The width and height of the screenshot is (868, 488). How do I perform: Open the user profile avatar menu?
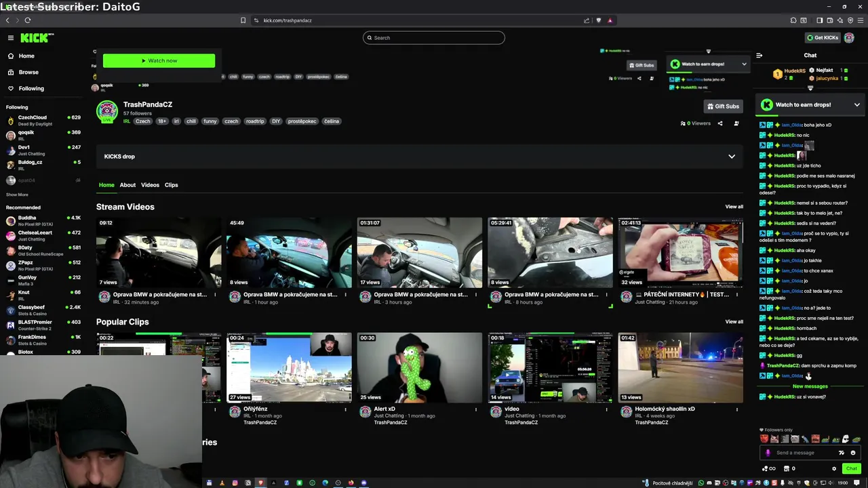point(849,38)
